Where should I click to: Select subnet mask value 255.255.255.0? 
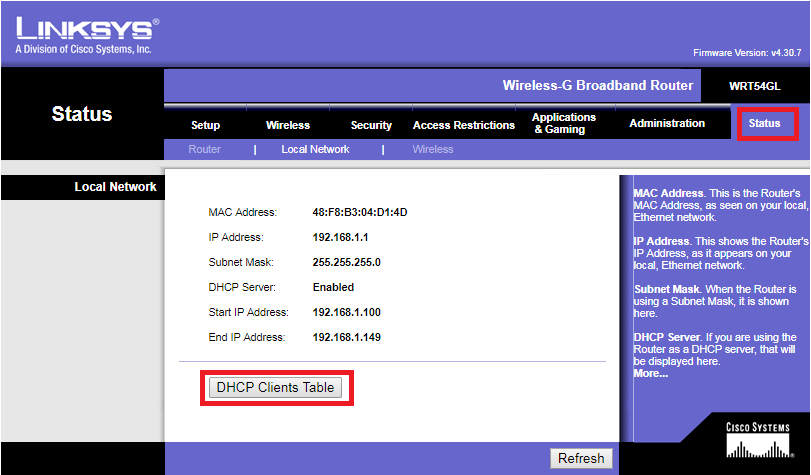coord(347,262)
